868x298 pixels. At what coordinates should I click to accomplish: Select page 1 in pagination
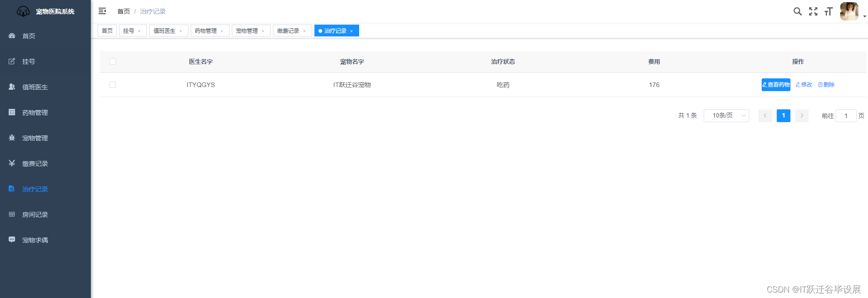point(784,116)
